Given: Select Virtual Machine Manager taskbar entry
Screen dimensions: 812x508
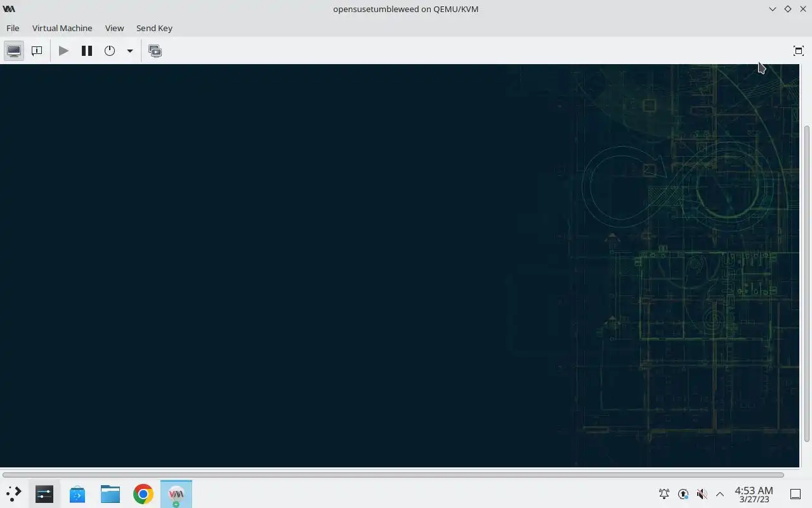Looking at the screenshot, I should coord(176,493).
